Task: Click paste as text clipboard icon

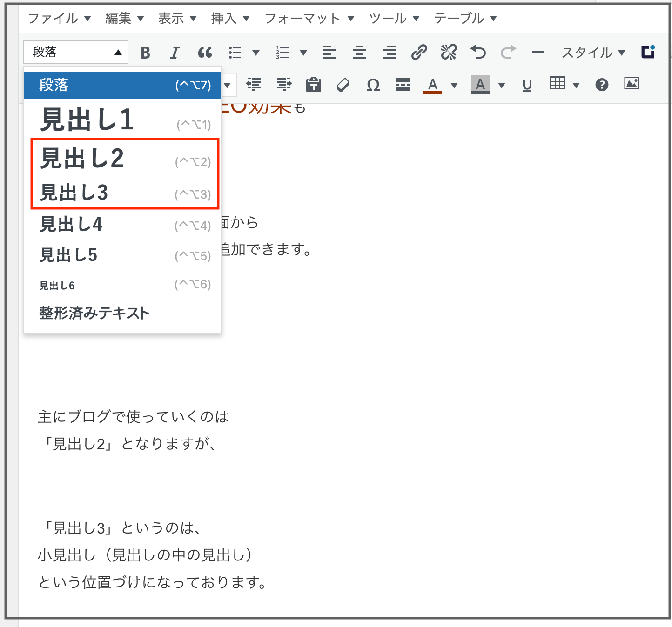Action: tap(313, 85)
